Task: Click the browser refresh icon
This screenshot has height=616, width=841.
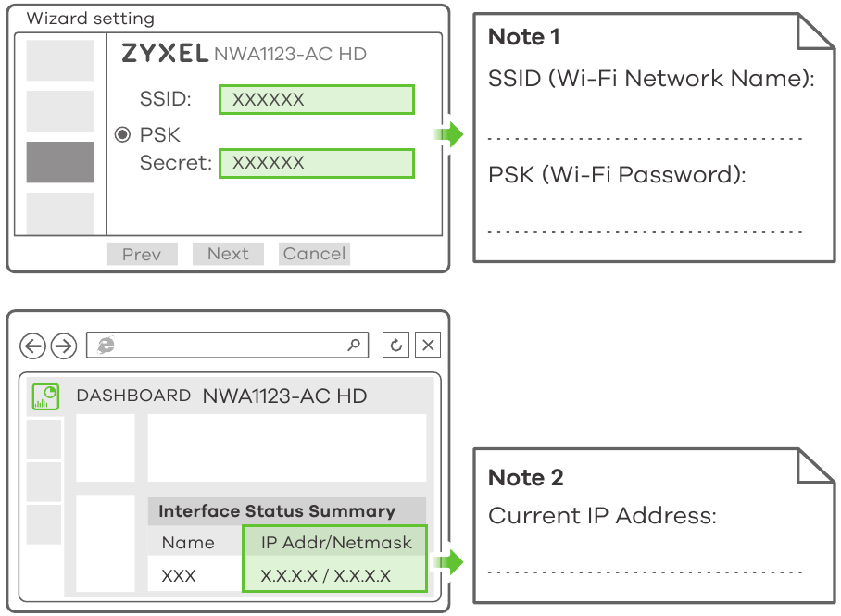Action: (396, 346)
